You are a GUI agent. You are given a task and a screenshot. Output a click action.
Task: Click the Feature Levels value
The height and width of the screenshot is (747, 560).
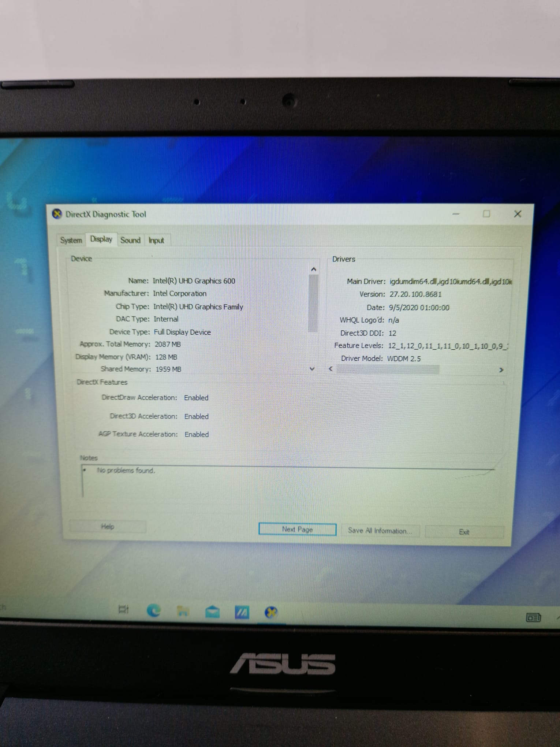448,346
